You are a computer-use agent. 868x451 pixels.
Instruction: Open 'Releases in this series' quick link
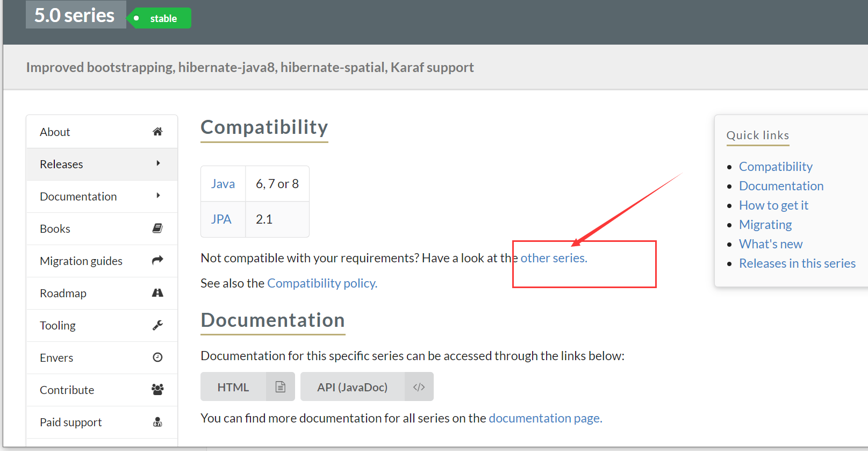click(797, 263)
